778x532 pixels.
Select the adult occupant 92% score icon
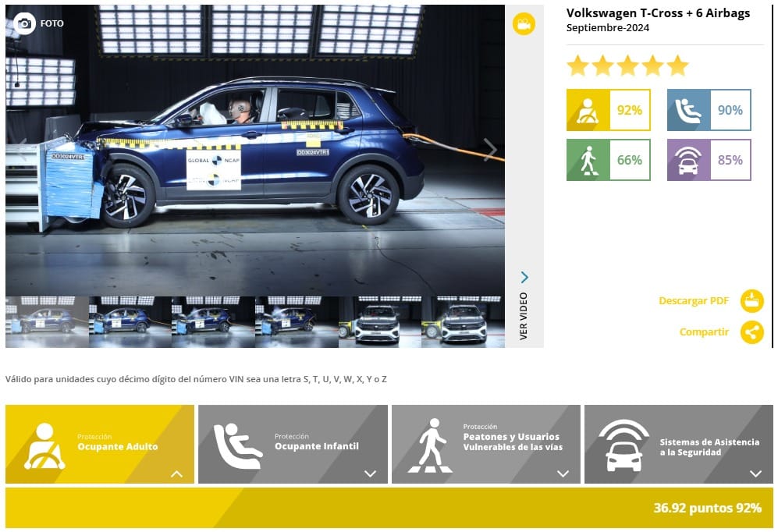[588, 110]
